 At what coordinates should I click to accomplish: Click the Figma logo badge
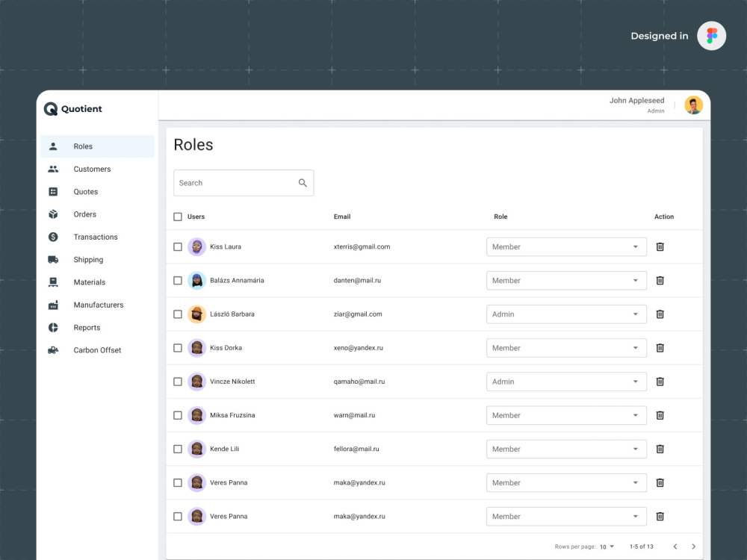coord(711,36)
